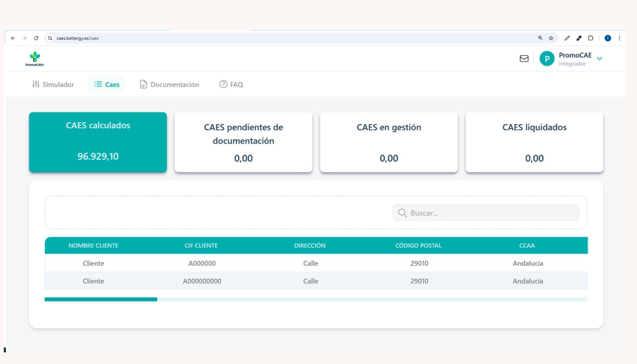Screen dimensions: 637x364
Task: Open browser extensions puzzle icon
Action: tap(591, 38)
